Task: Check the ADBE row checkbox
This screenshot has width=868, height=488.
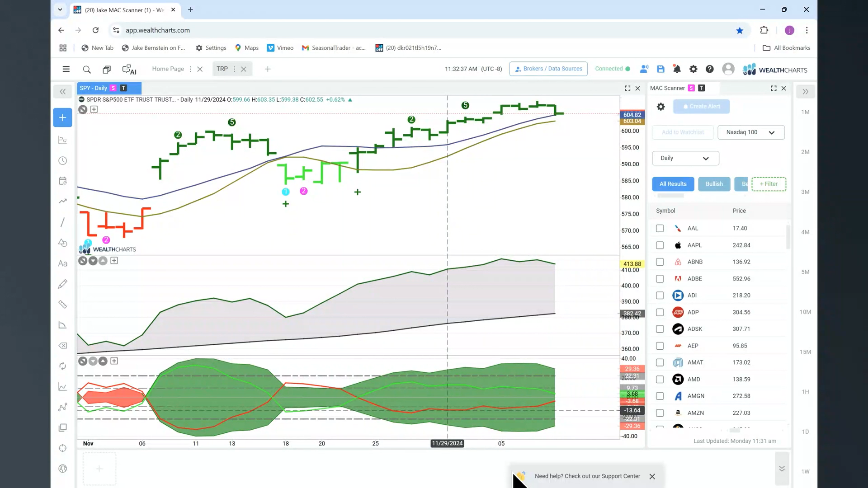Action: (660, 279)
